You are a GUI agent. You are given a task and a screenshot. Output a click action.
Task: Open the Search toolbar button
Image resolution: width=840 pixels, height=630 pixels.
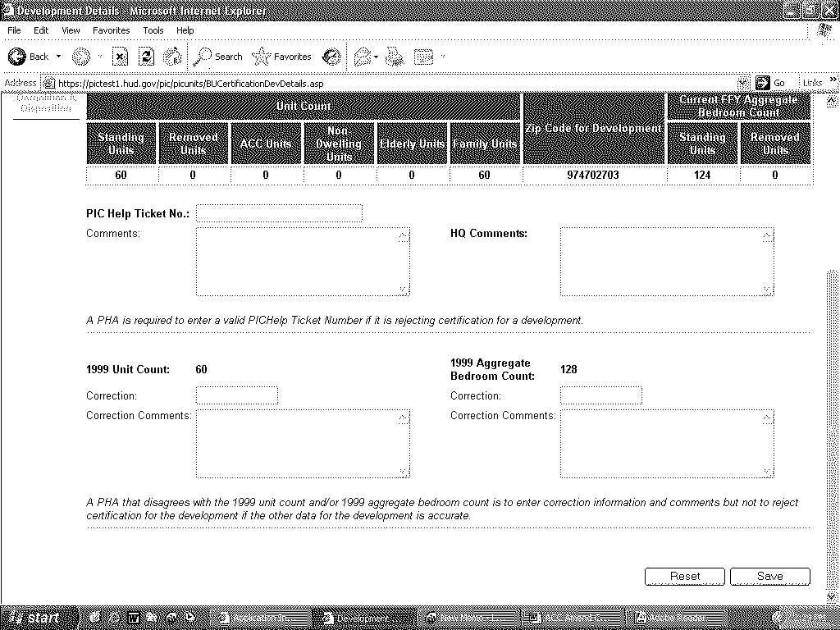coord(218,57)
